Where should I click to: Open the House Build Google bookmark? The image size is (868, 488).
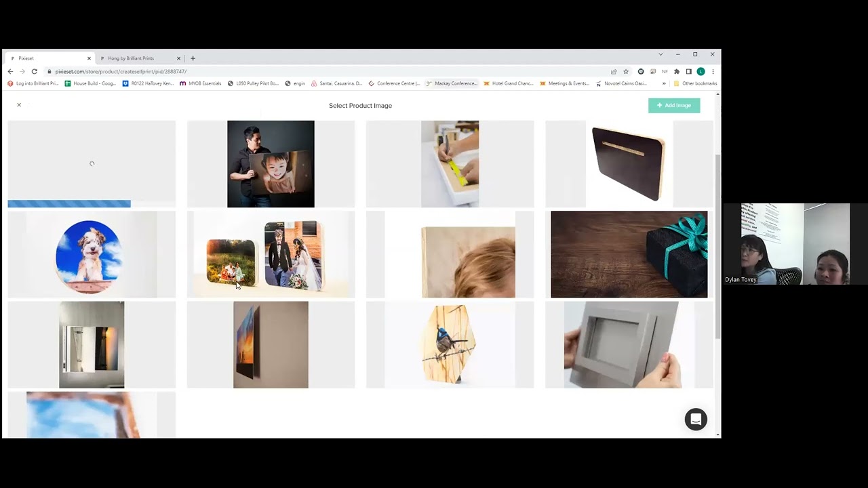pos(91,83)
